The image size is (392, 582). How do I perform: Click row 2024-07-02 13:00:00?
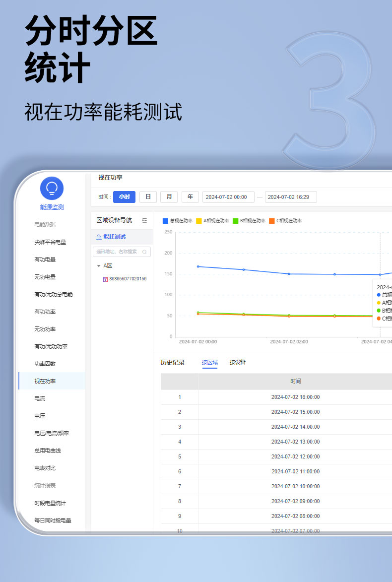point(276,442)
